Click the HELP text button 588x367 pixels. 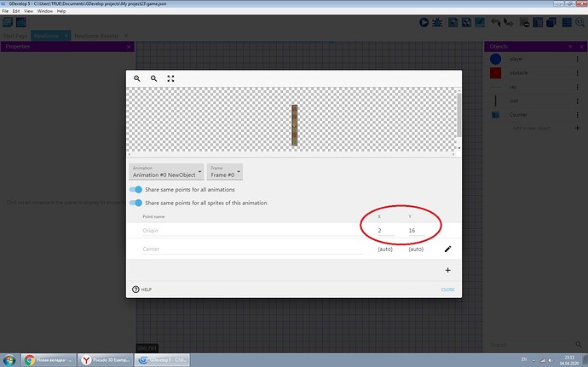tap(147, 290)
